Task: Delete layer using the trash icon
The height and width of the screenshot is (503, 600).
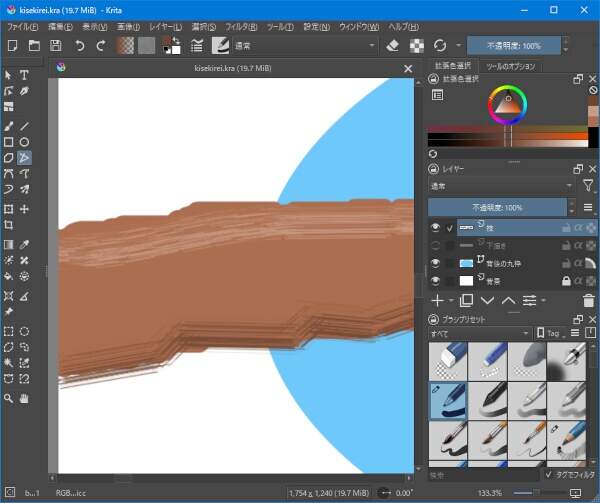Action: (x=588, y=300)
